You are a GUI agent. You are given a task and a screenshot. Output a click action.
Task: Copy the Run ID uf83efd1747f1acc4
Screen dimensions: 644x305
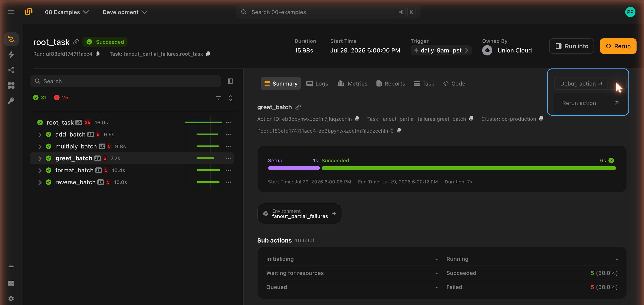[x=98, y=54]
